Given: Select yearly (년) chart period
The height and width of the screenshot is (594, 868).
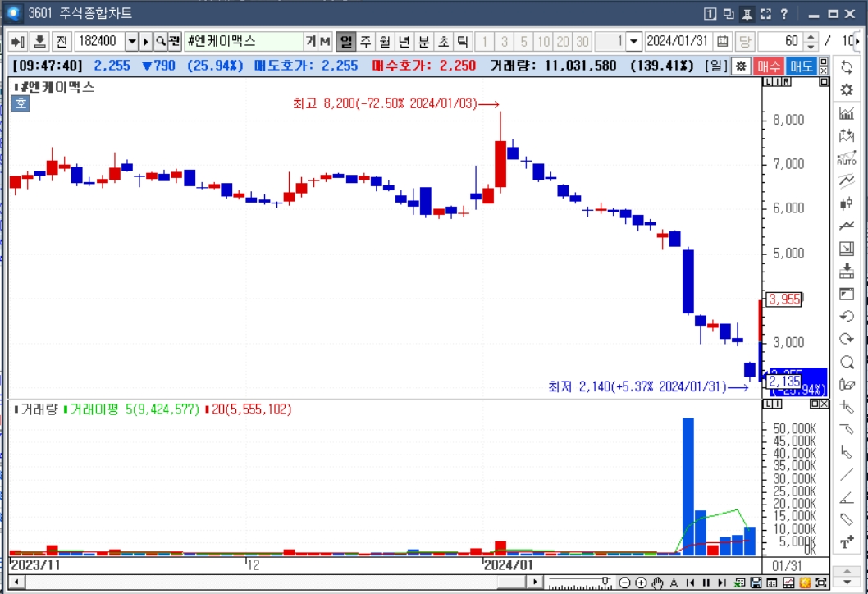Looking at the screenshot, I should [404, 41].
